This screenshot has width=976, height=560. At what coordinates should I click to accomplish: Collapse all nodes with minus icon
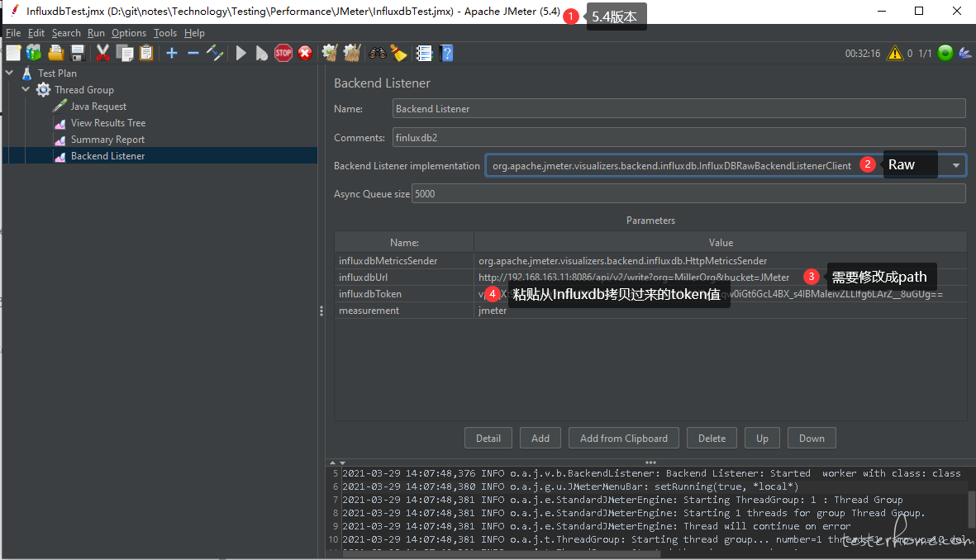click(193, 54)
